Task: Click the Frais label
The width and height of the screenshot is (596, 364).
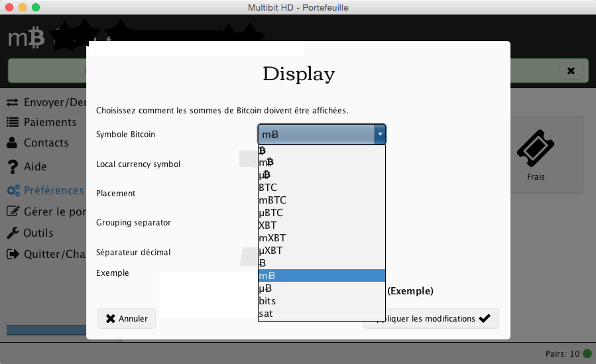Action: pyautogui.click(x=536, y=176)
